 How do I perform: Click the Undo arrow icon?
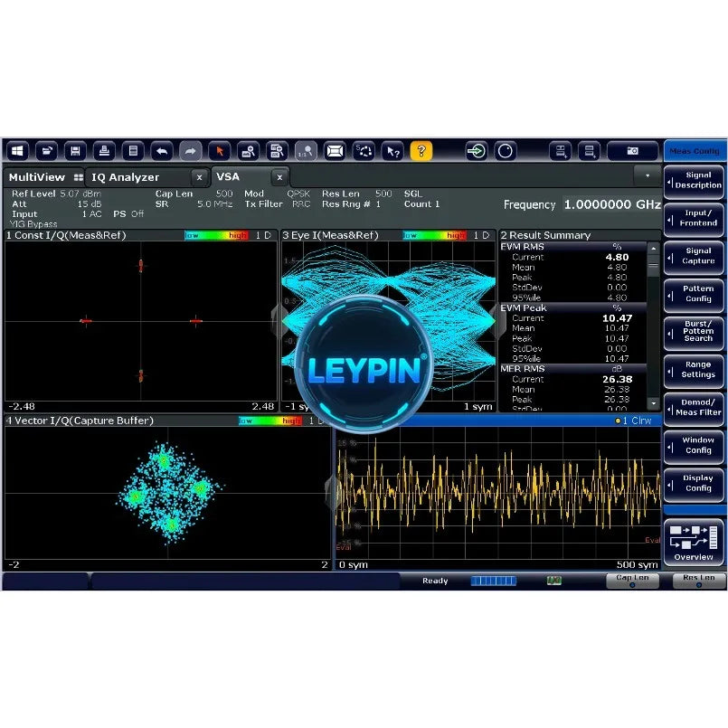[x=162, y=151]
